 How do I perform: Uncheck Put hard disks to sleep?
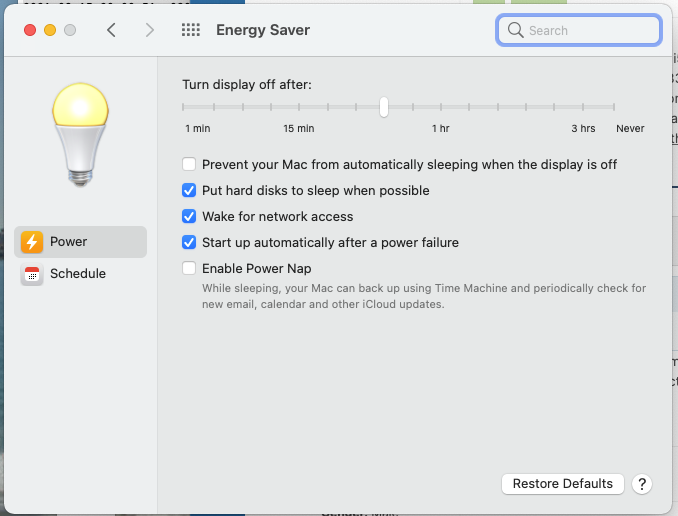tap(189, 190)
